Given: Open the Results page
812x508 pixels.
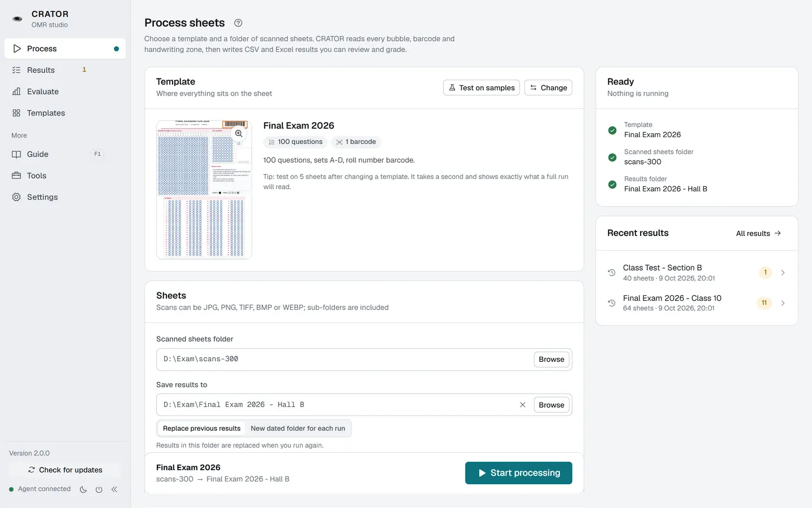Looking at the screenshot, I should point(65,70).
